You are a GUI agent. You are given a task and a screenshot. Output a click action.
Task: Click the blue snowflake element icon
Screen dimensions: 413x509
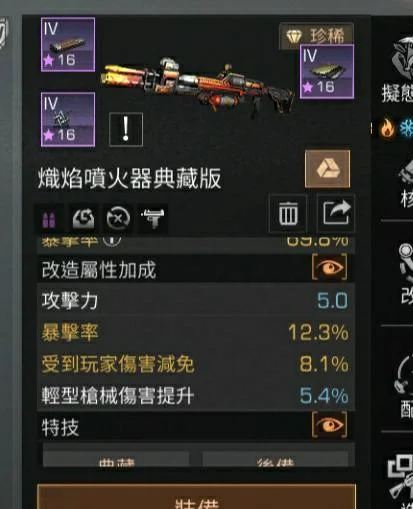(x=406, y=128)
